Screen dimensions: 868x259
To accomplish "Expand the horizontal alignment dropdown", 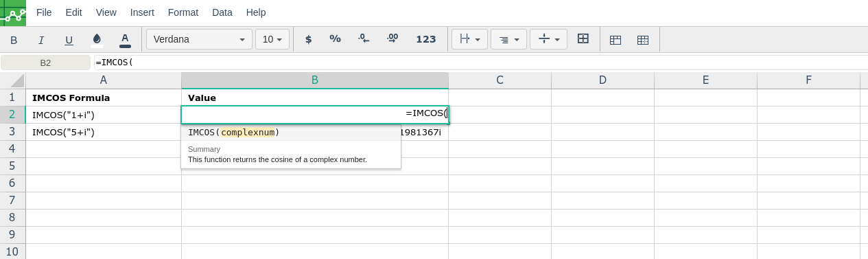I will [x=508, y=39].
